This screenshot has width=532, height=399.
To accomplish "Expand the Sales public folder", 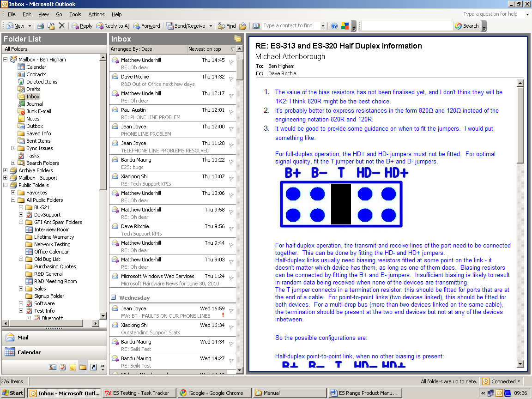I will pos(20,289).
